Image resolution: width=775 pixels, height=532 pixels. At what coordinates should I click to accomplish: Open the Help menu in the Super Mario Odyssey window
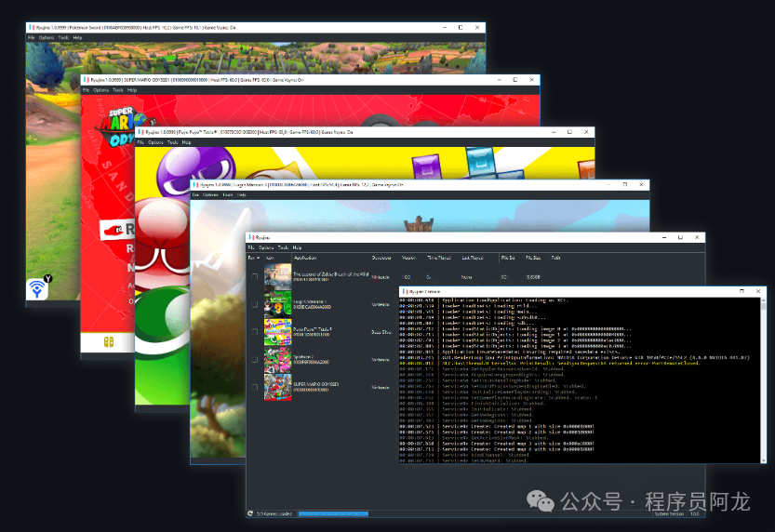tap(133, 90)
